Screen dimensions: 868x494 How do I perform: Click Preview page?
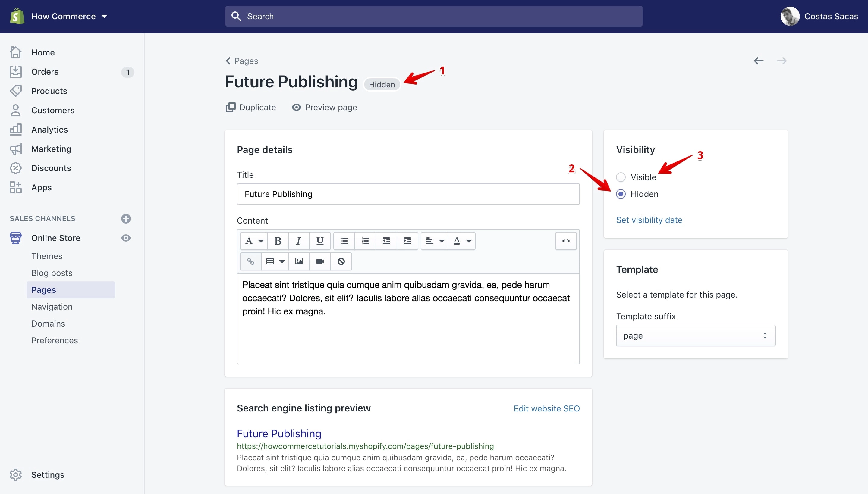(324, 107)
